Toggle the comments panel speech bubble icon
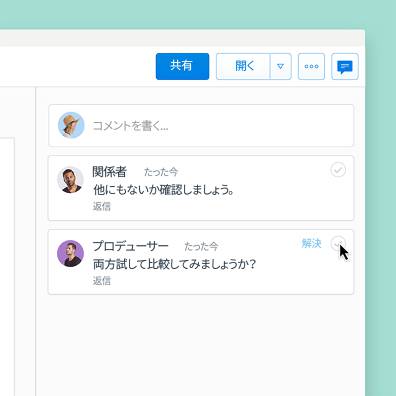 coord(345,66)
